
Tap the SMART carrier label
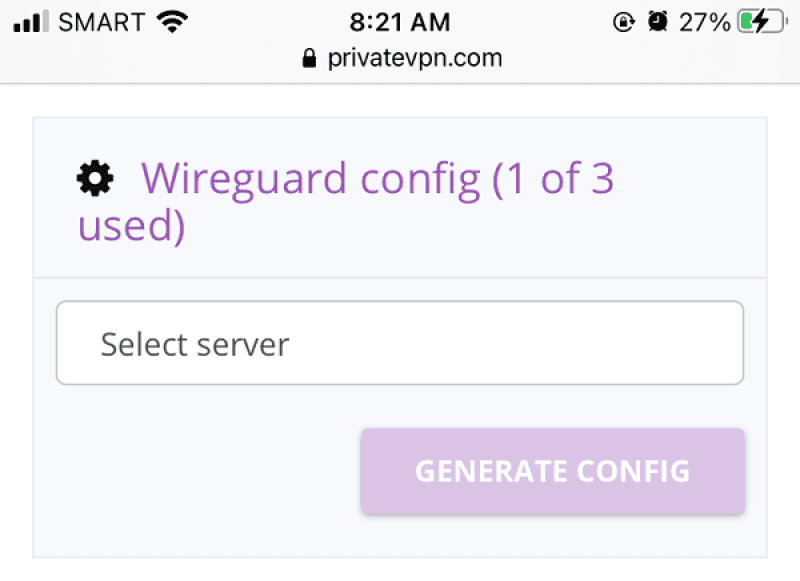(102, 22)
